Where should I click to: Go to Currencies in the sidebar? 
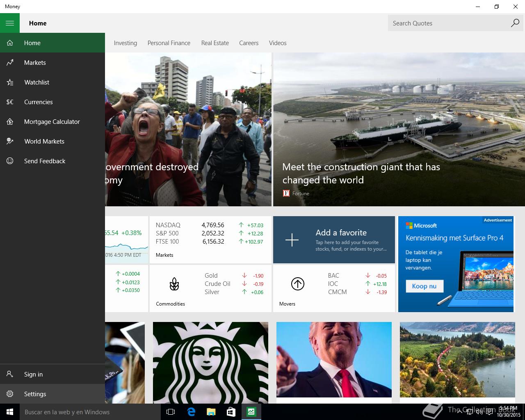(x=52, y=102)
